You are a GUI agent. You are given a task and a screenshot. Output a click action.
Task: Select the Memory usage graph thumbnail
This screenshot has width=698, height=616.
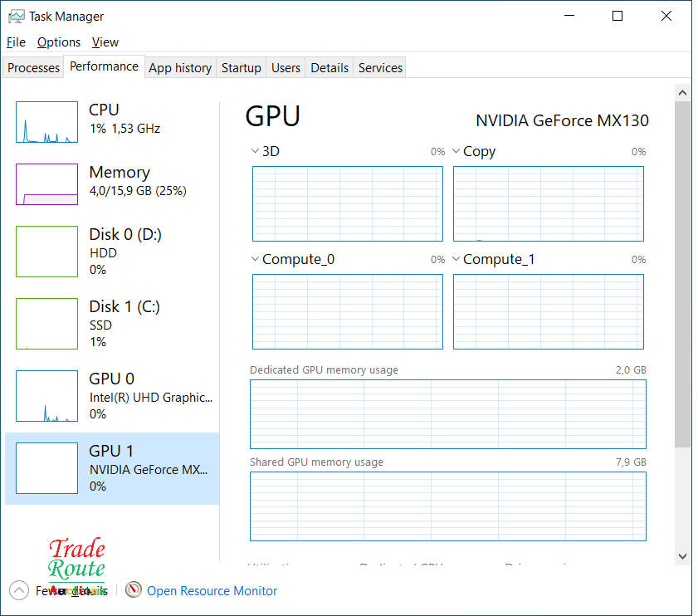coord(46,183)
